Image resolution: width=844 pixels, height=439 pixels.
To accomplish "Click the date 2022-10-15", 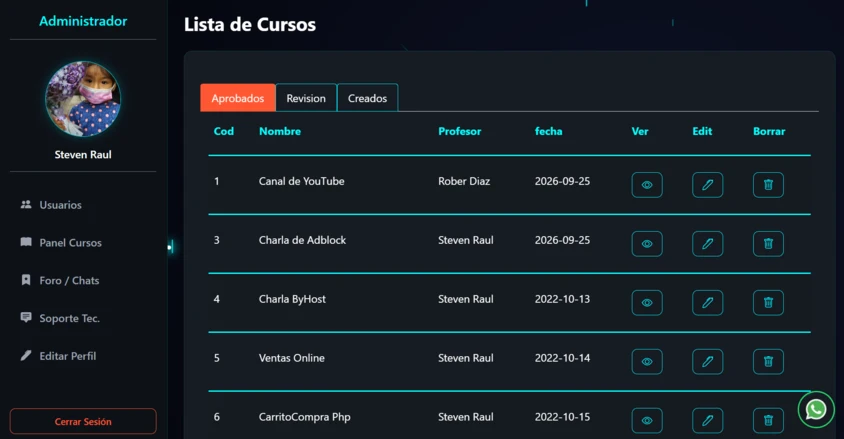I will (562, 417).
